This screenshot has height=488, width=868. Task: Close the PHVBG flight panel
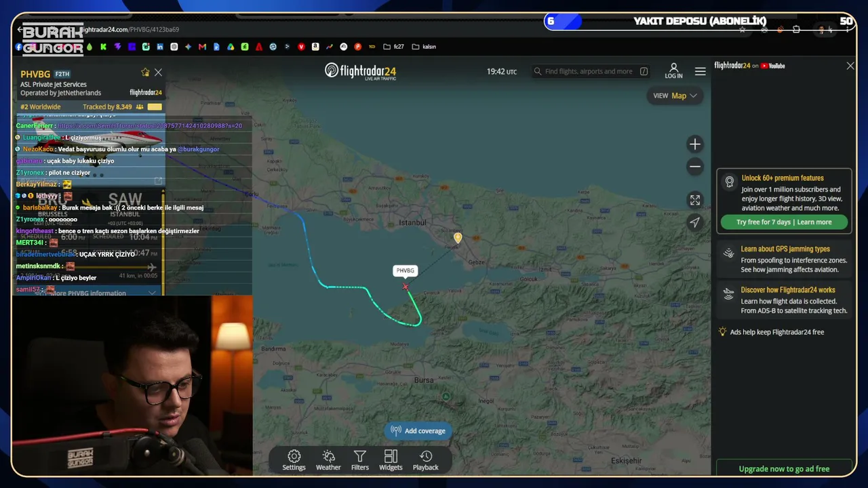[x=158, y=73]
